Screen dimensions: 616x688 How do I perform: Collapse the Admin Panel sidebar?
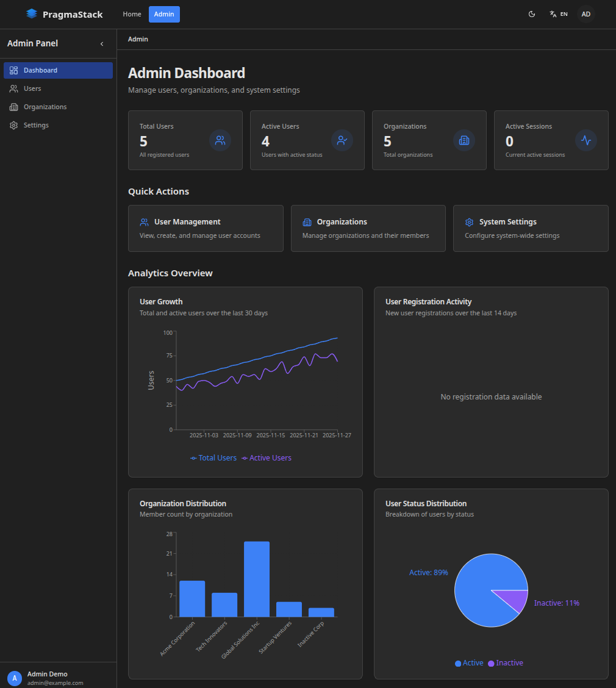pyautogui.click(x=101, y=43)
